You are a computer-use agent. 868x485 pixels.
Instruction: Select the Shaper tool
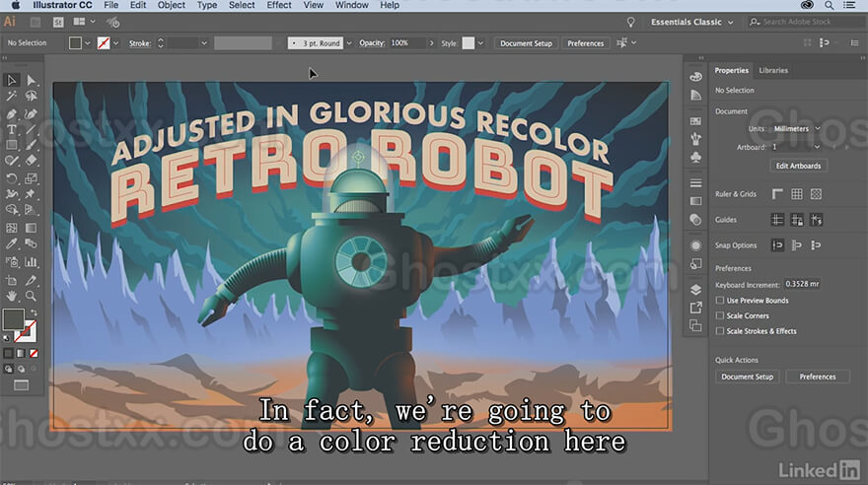11,161
